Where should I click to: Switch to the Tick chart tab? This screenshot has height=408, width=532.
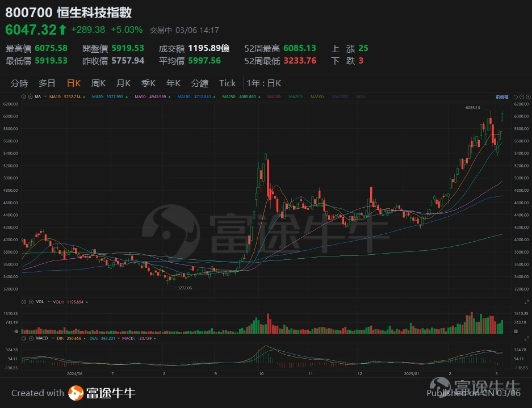(x=227, y=83)
